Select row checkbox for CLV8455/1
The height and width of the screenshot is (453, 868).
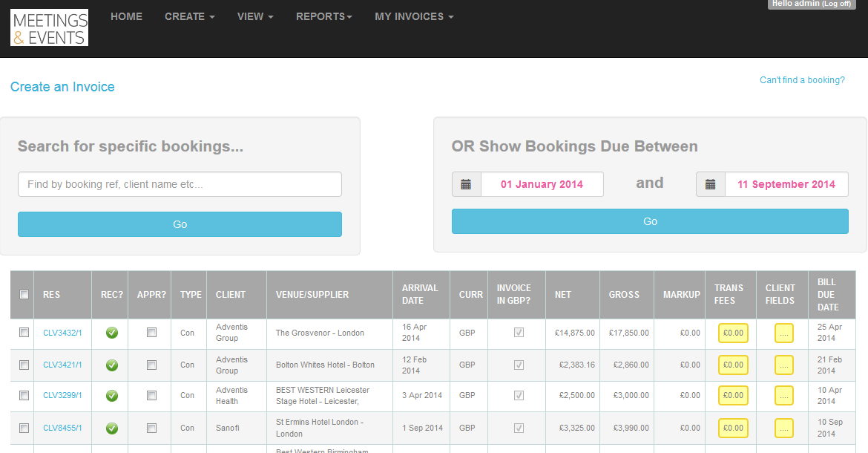coord(24,428)
